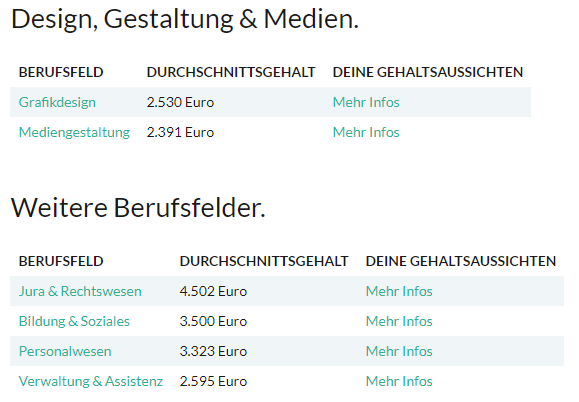The width and height of the screenshot is (579, 402).
Task: Click Durchschnittsgehalt header in Weitere Berufsfelder table
Action: click(x=264, y=261)
